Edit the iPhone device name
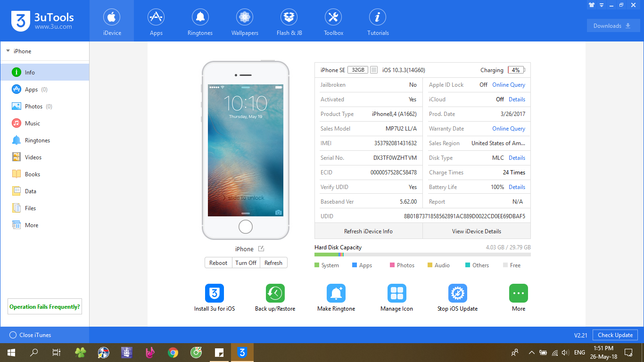The height and width of the screenshot is (362, 644). [x=261, y=249]
